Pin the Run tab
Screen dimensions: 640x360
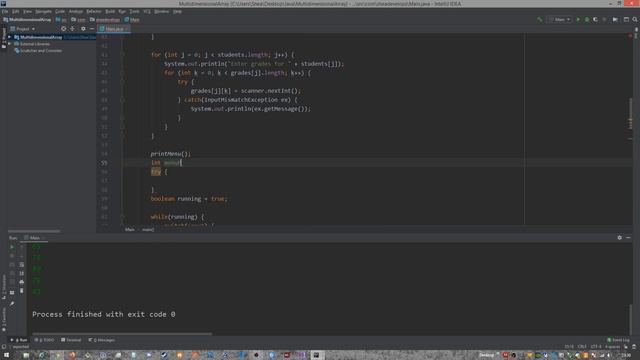pos(12,304)
